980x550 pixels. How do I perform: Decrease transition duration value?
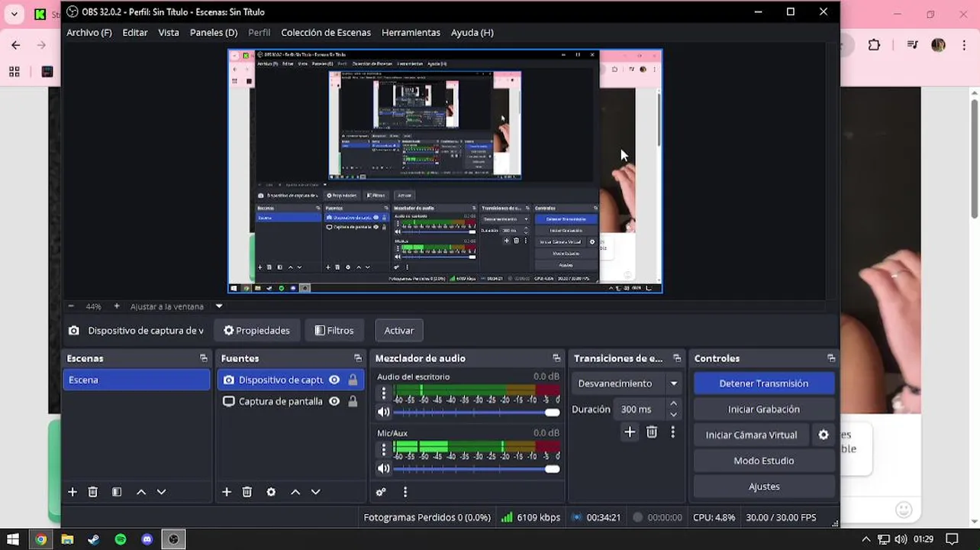[x=673, y=415]
